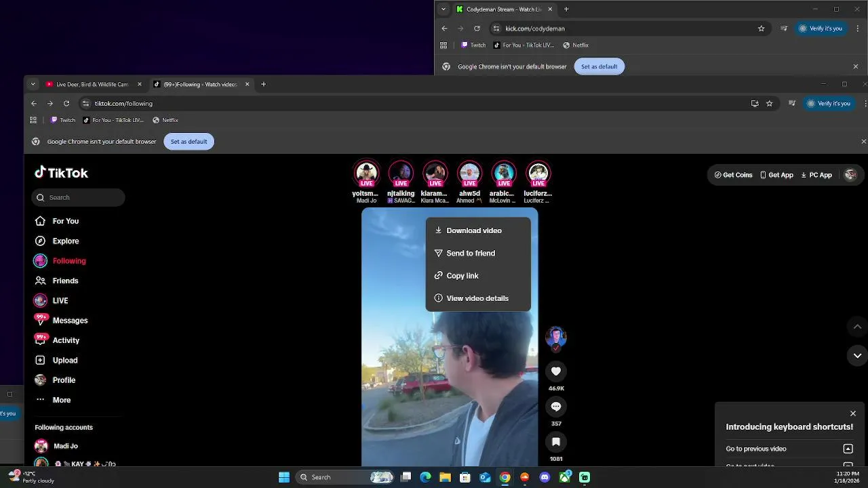Bookmark kick.com page with star icon
Screen dimensions: 868x488
pyautogui.click(x=761, y=28)
